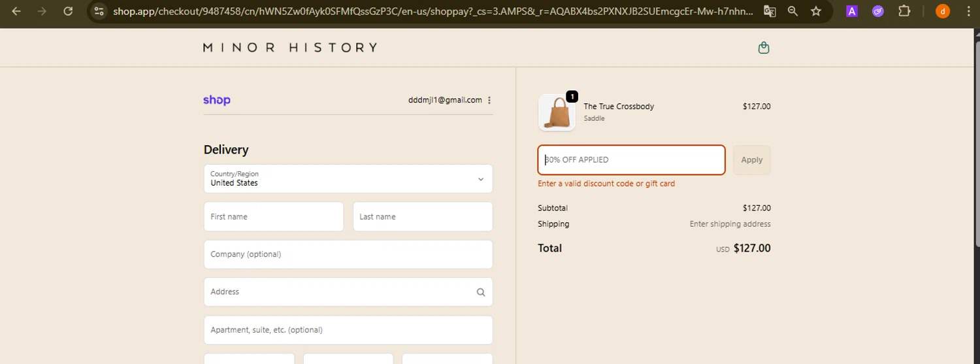Click the Shop logo

tap(217, 100)
